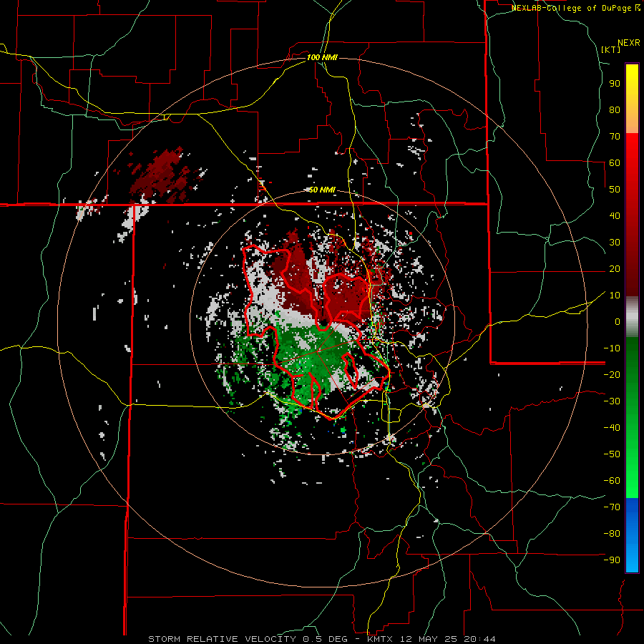The height and width of the screenshot is (644, 644).
Task: Click the 30 value on velocity scale
Action: coord(615,243)
